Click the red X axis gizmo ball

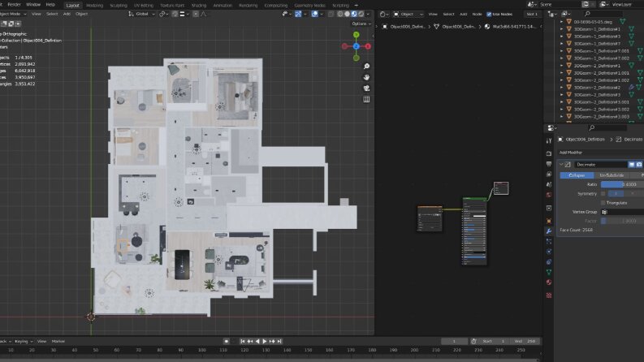click(x=368, y=46)
